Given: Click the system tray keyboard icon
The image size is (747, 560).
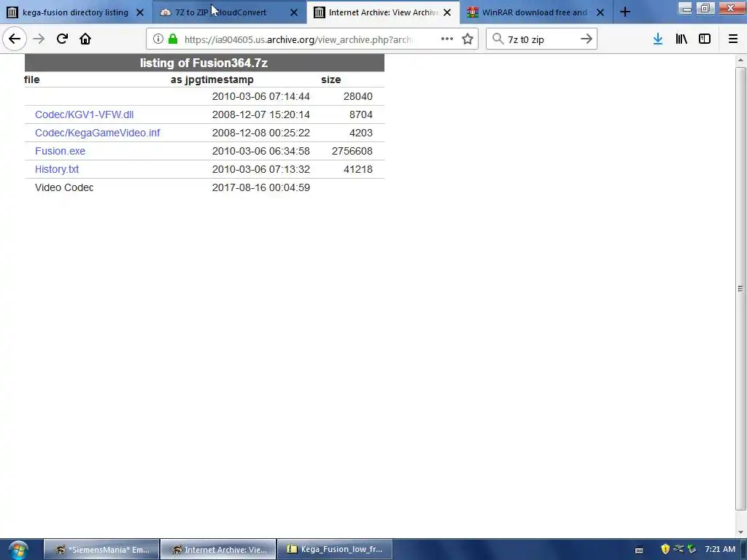Looking at the screenshot, I should pyautogui.click(x=639, y=550).
